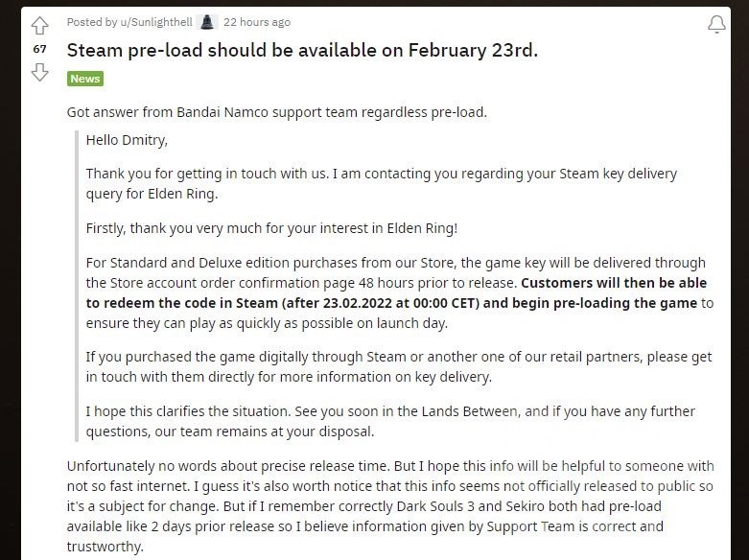Downvote the Steam pre-load post
This screenshot has width=749, height=560.
(x=39, y=72)
